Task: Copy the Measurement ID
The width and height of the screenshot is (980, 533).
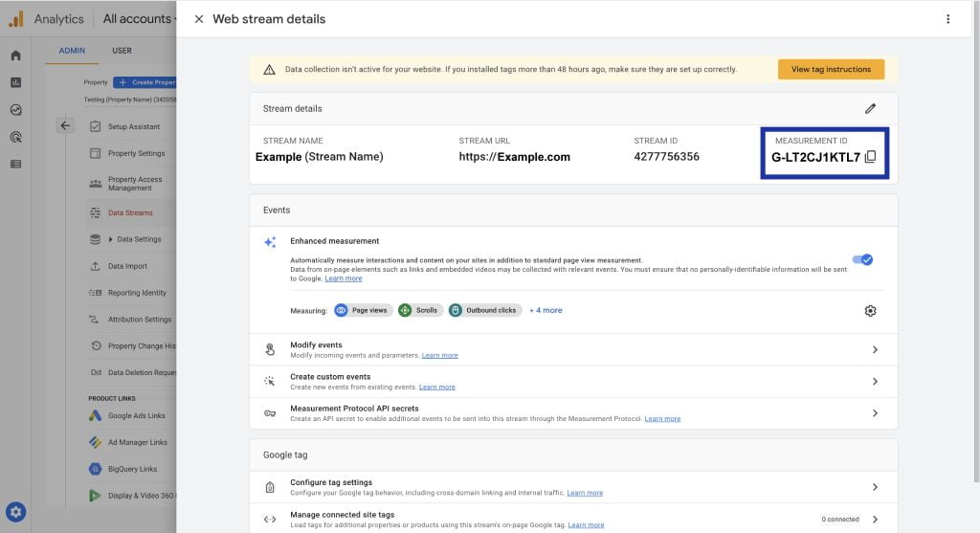Action: (870, 157)
